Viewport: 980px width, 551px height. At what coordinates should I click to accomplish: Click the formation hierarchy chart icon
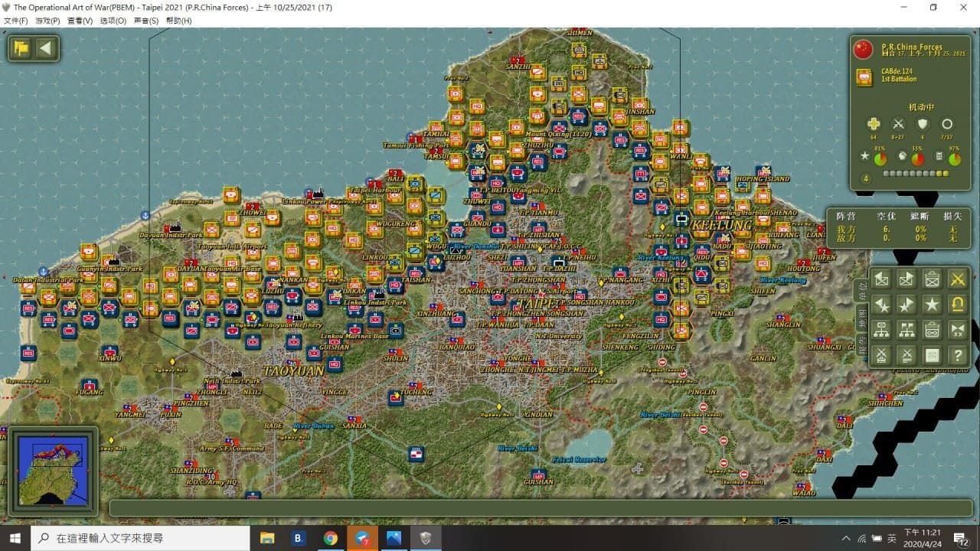coord(882,330)
